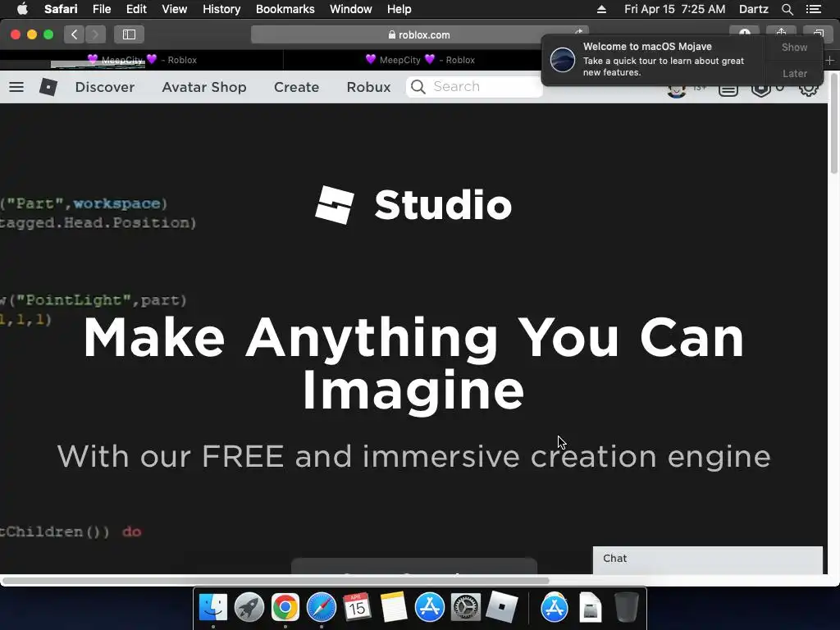Viewport: 840px width, 630px height.
Task: Open System Preferences from the dock
Action: tap(465, 608)
